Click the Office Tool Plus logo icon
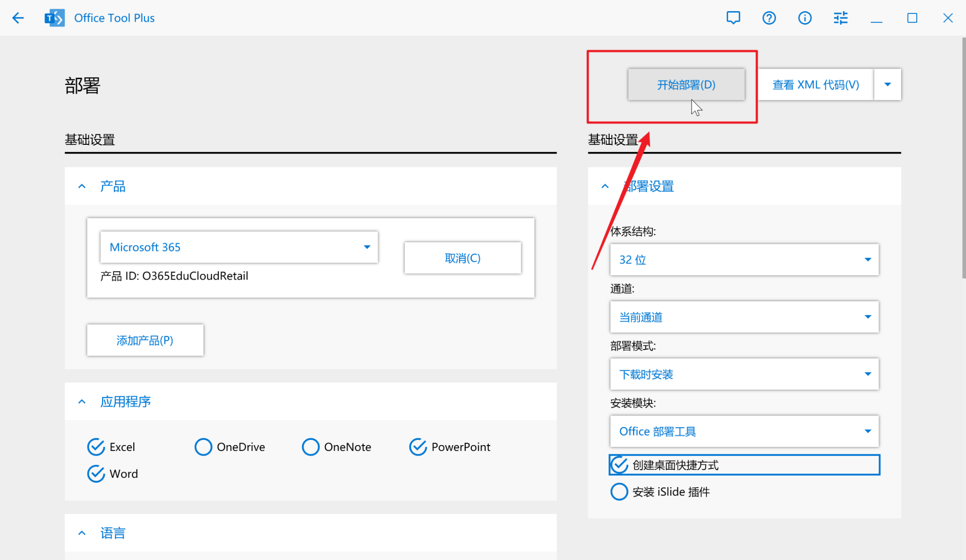Image resolution: width=966 pixels, height=560 pixels. click(55, 18)
